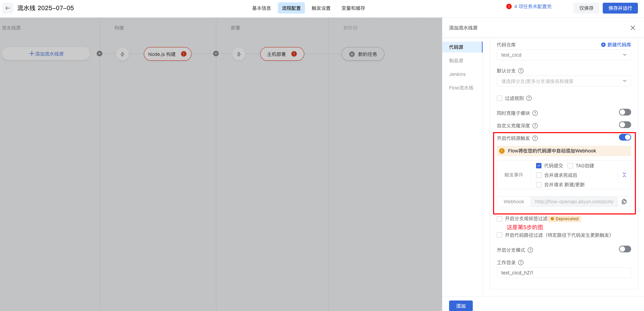Check the TAG创建 checkbox
This screenshot has width=644, height=311.
[x=570, y=166]
